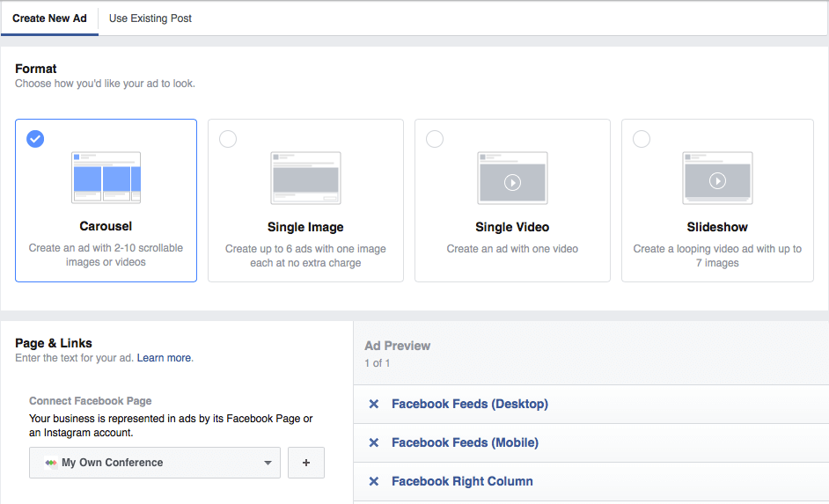
Task: Click the Ad Preview heading
Action: tap(397, 346)
